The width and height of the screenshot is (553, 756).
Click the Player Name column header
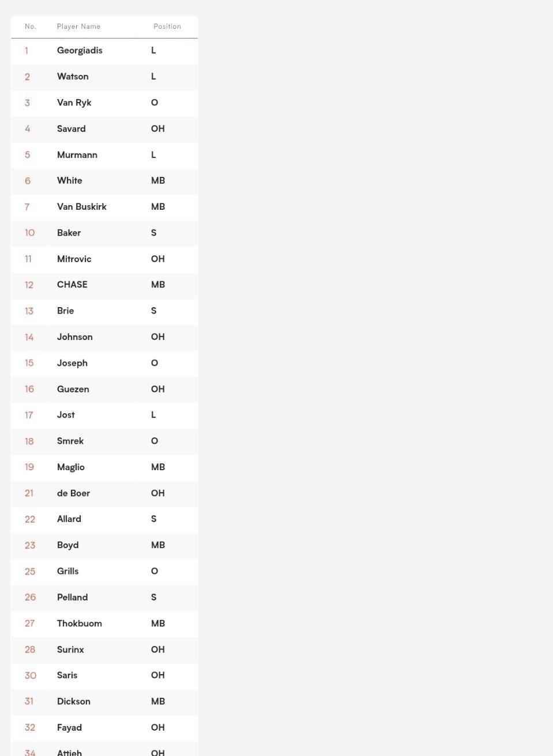point(78,27)
